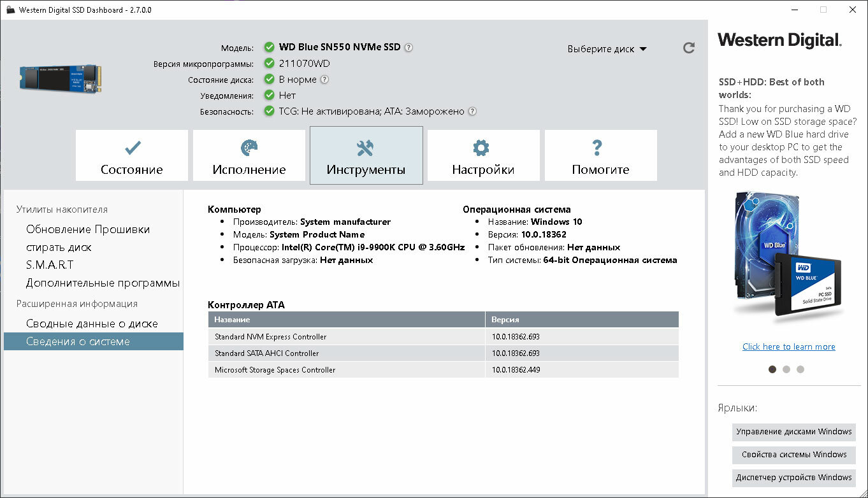Select the 'Инструменты' tools tab
Screen dimensions: 868x498
coord(366,156)
